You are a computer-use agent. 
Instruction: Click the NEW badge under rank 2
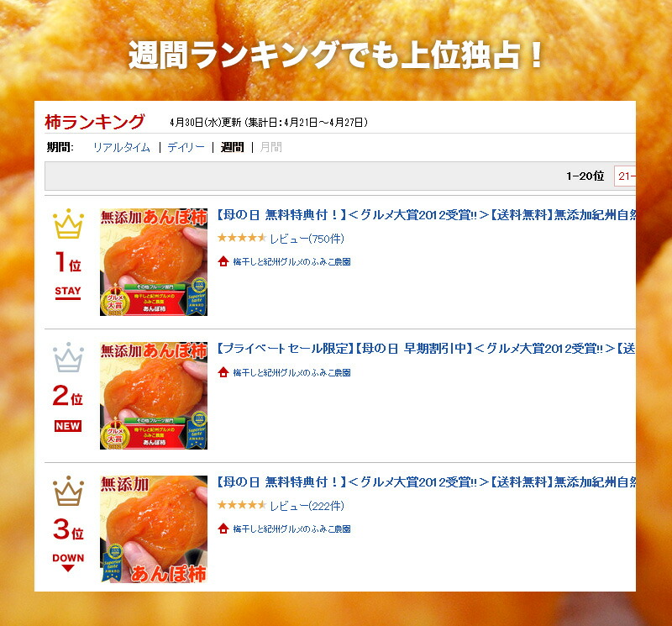pyautogui.click(x=68, y=426)
